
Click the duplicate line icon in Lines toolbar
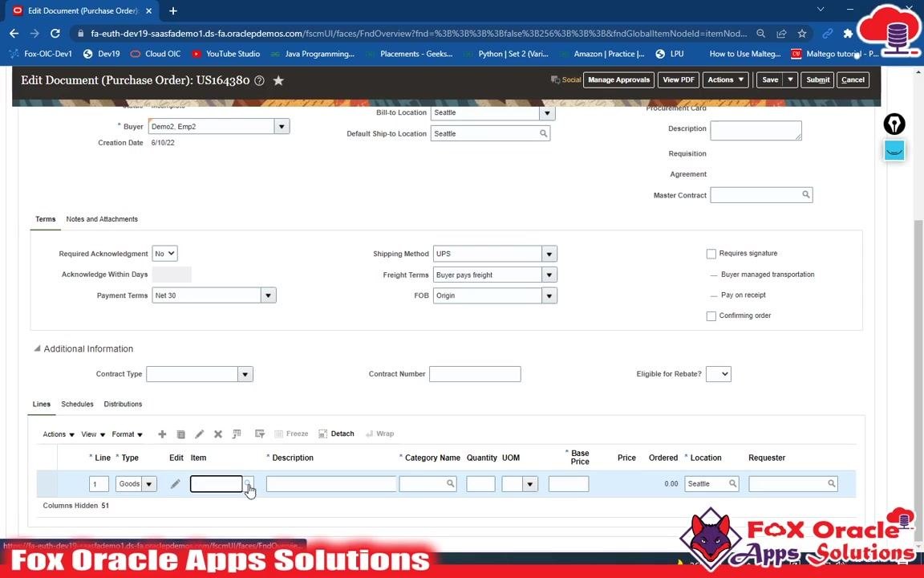[181, 434]
